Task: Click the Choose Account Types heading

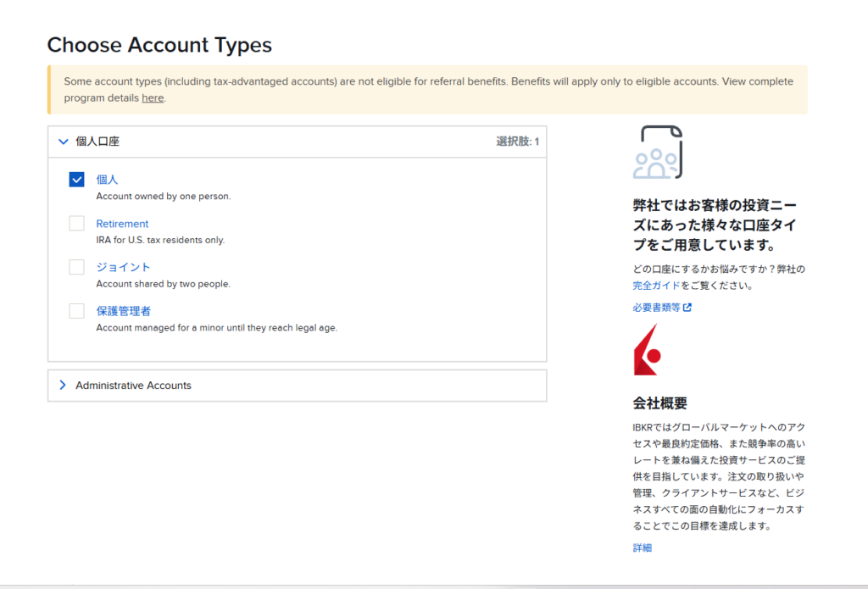Action: tap(159, 45)
